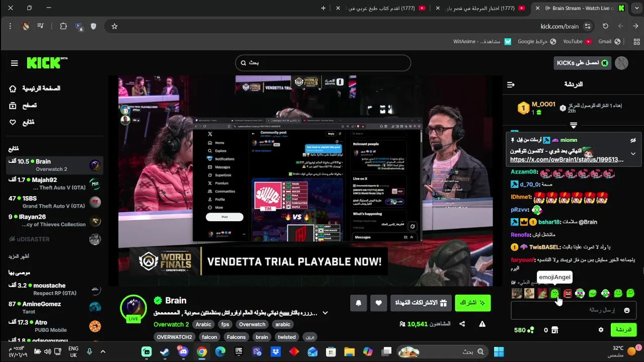
Task: Open the Browse sidebar item
Action: point(23,106)
